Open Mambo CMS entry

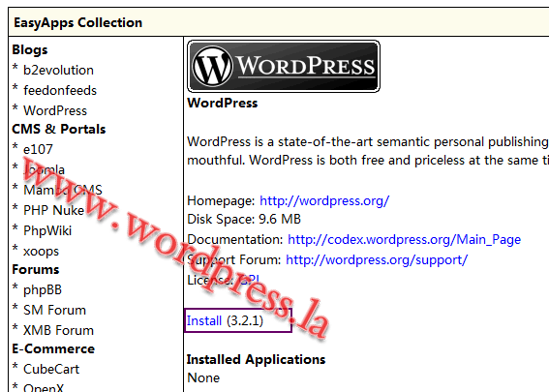coord(63,190)
